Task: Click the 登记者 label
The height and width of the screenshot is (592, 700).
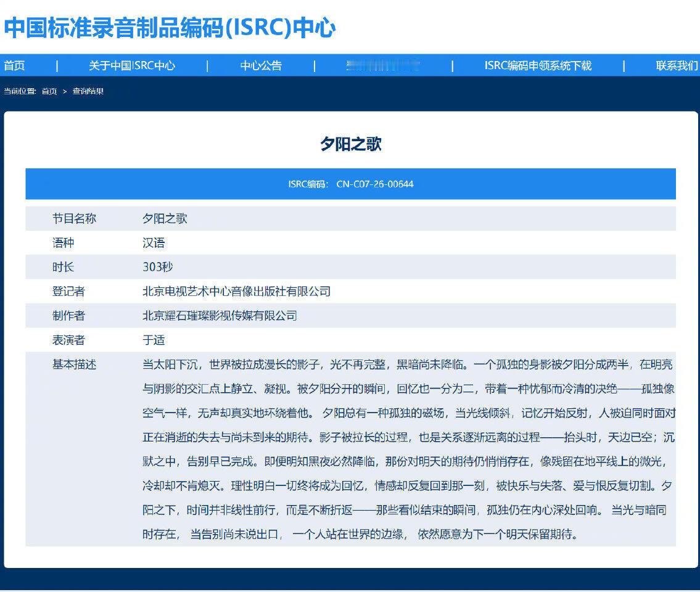Action: 68,291
